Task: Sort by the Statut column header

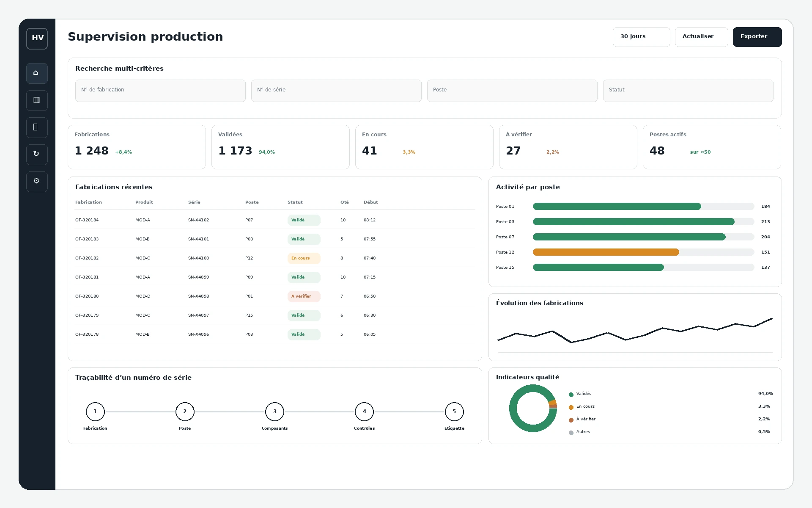Action: pos(295,202)
